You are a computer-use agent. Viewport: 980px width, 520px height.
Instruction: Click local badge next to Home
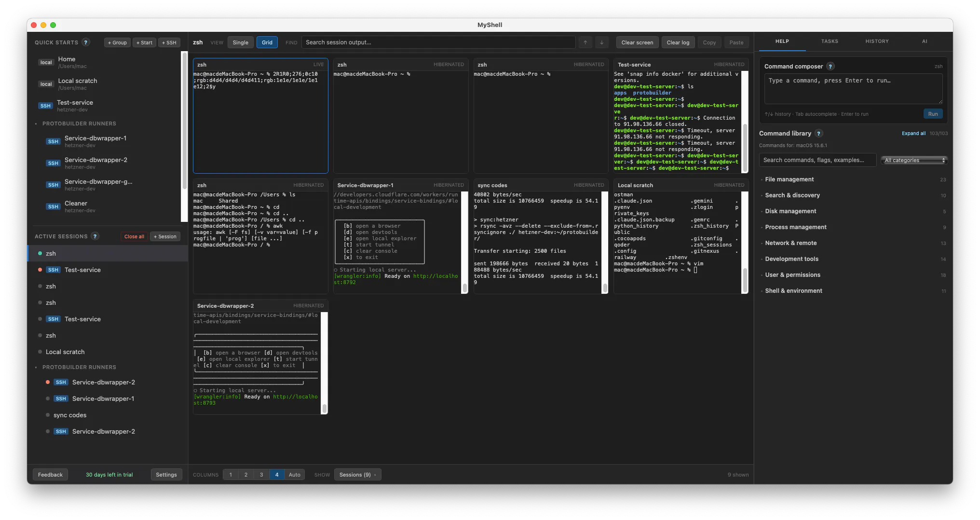click(46, 62)
